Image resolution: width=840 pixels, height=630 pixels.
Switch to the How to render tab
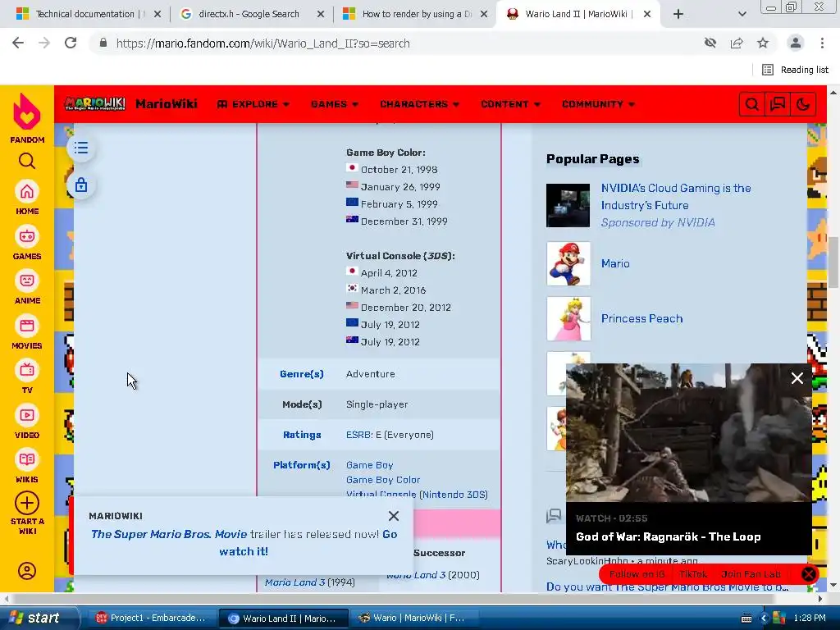coord(413,14)
